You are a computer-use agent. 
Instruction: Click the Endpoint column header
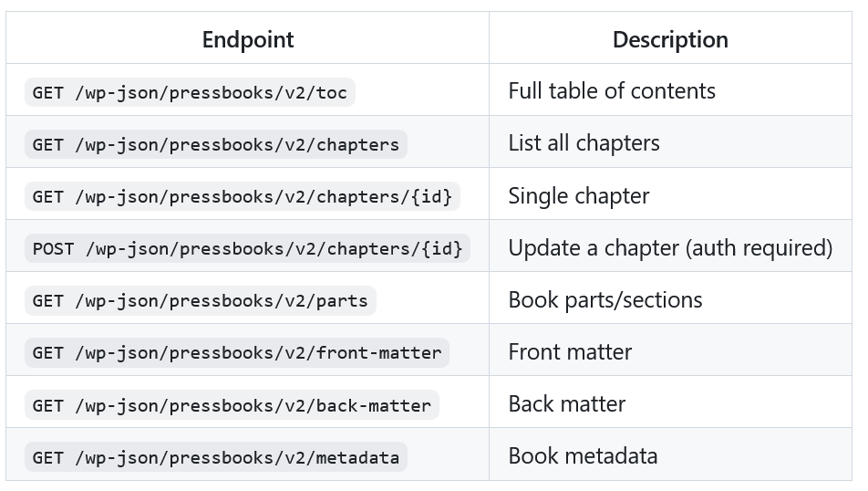click(248, 39)
